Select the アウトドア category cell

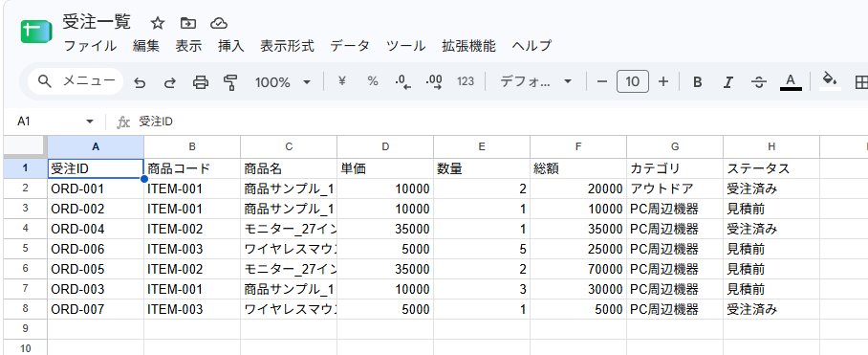click(675, 189)
